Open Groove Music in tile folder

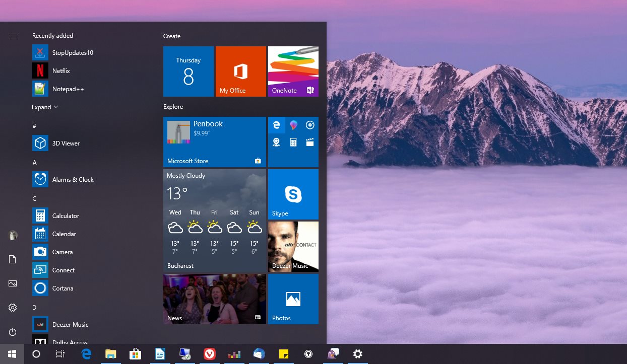click(310, 125)
